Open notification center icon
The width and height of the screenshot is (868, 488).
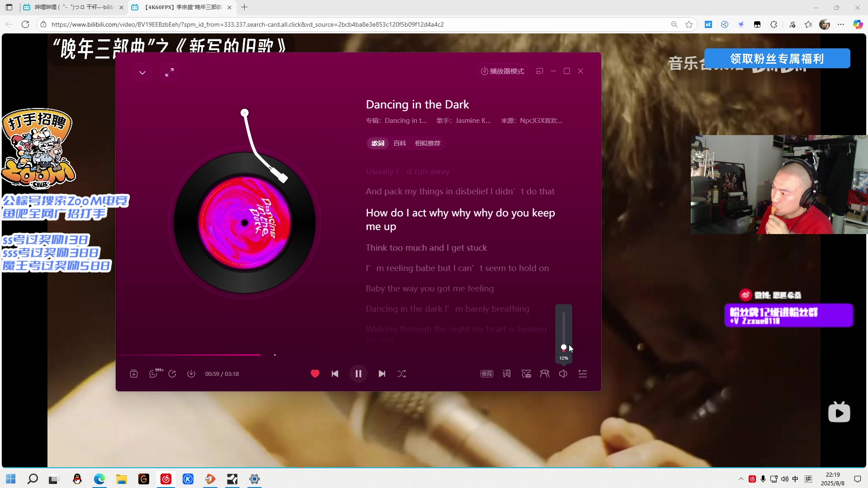[857, 479]
